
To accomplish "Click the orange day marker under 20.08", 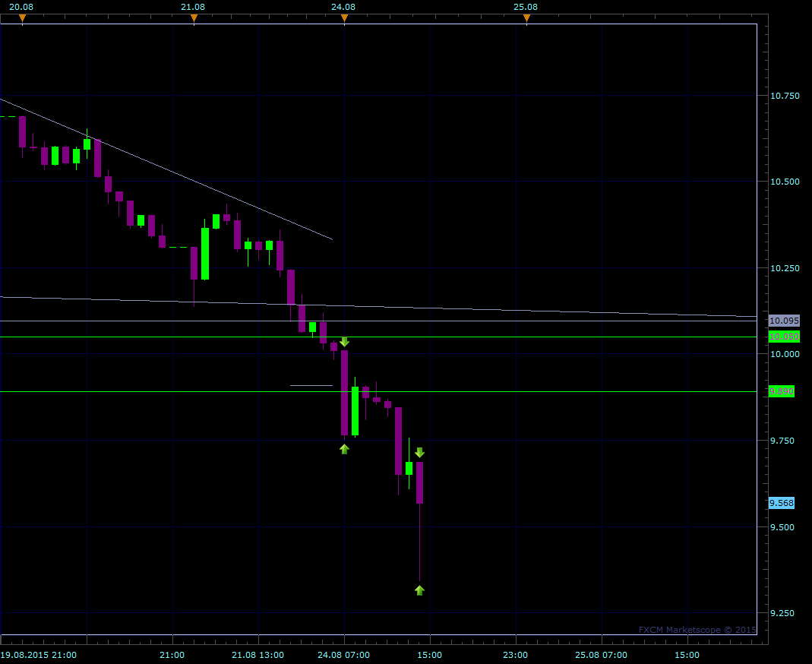I will tap(22, 18).
